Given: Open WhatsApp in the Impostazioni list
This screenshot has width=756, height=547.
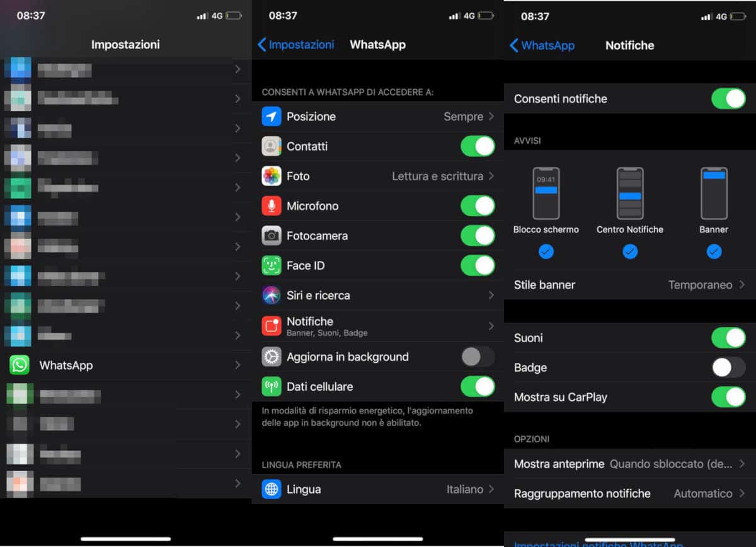Looking at the screenshot, I should coord(126,365).
